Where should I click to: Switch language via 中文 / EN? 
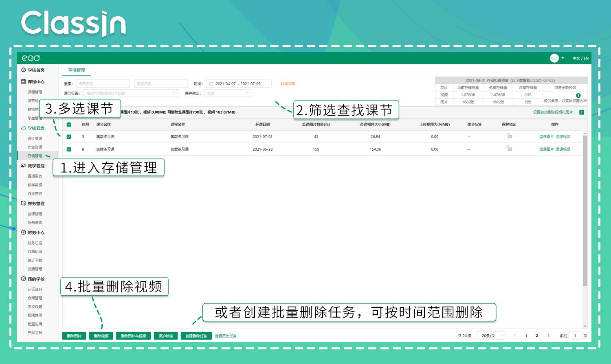tap(580, 58)
